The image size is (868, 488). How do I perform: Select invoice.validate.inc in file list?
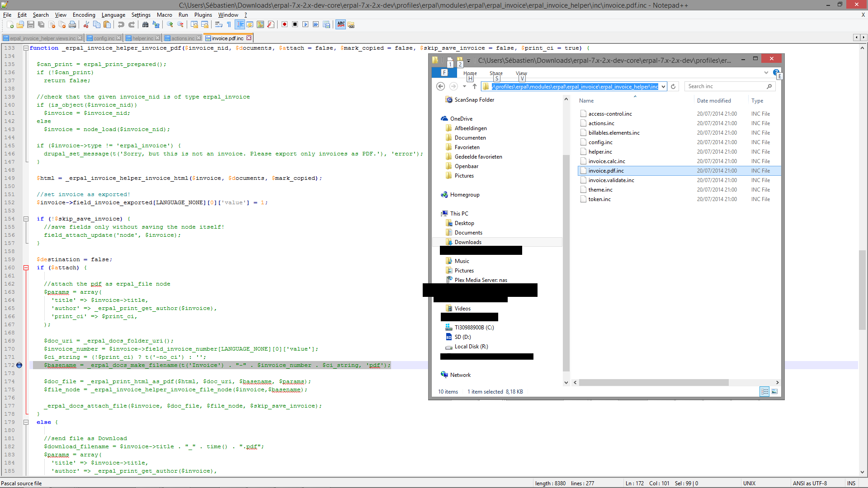coord(611,180)
